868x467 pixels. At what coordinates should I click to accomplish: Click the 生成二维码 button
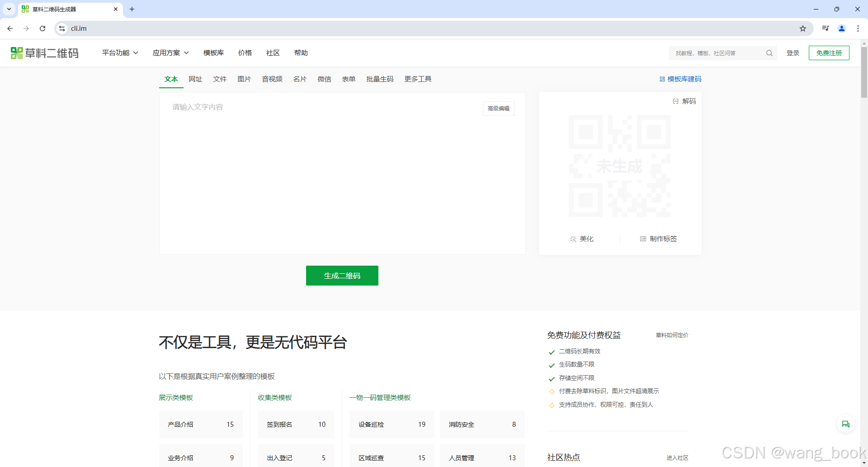coord(342,276)
